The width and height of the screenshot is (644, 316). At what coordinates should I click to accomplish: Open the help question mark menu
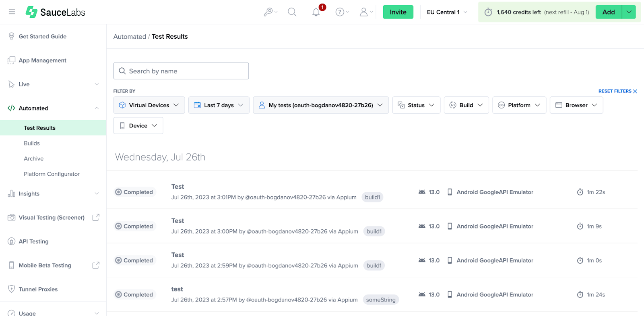(342, 12)
